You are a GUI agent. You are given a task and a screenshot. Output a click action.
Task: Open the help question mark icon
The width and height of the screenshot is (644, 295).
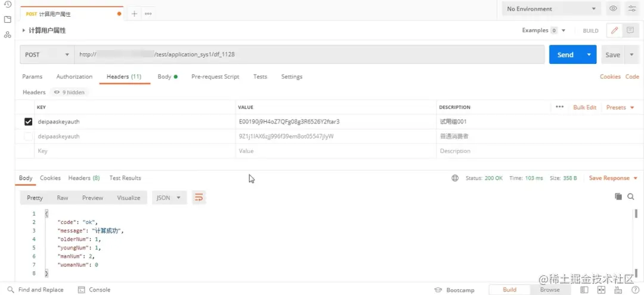(635, 290)
